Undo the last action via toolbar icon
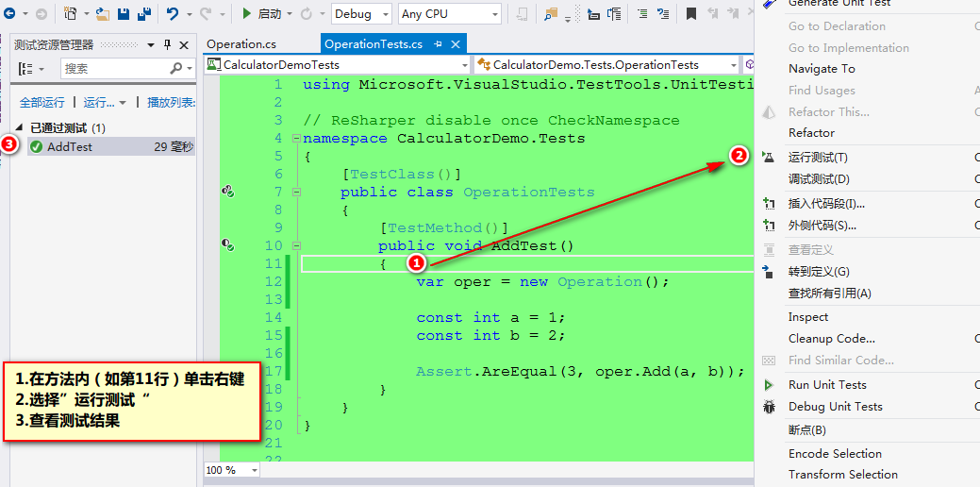Image resolution: width=980 pixels, height=487 pixels. pos(174,13)
